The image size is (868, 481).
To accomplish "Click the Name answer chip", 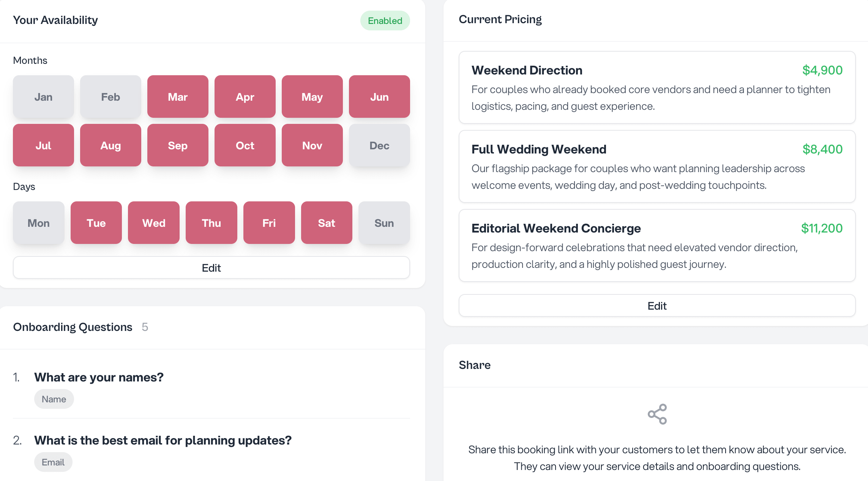I will pos(54,399).
